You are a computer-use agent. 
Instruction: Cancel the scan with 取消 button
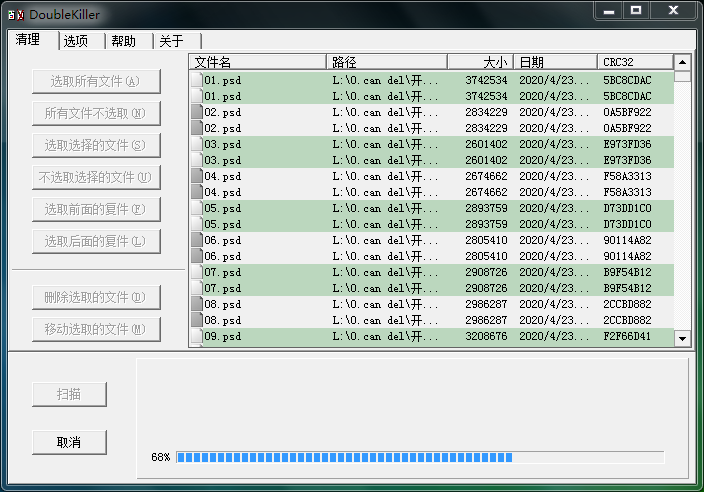point(69,442)
